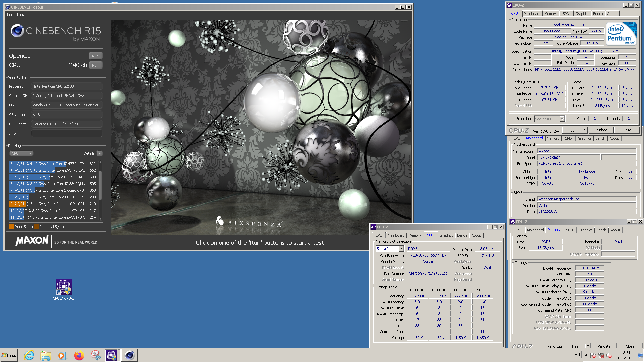This screenshot has height=362, width=644.
Task: Click the Cinebench R15 title bar icon
Action: pyautogui.click(x=8, y=7)
